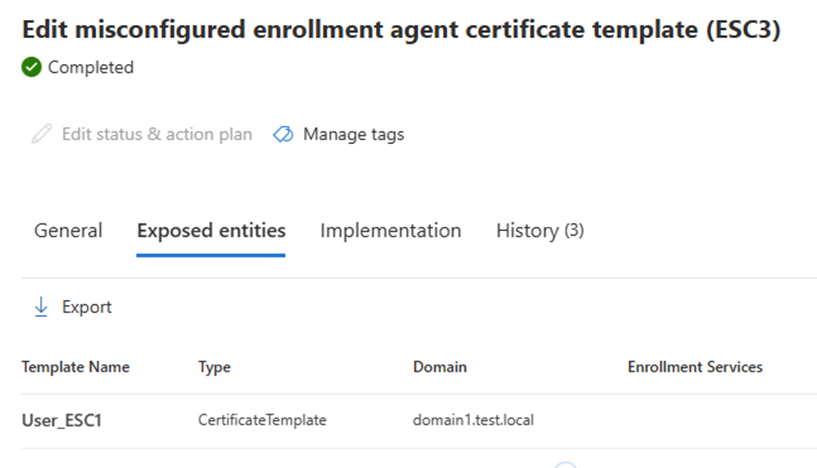
Task: Click the Manage tags tag icon
Action: tap(283, 134)
